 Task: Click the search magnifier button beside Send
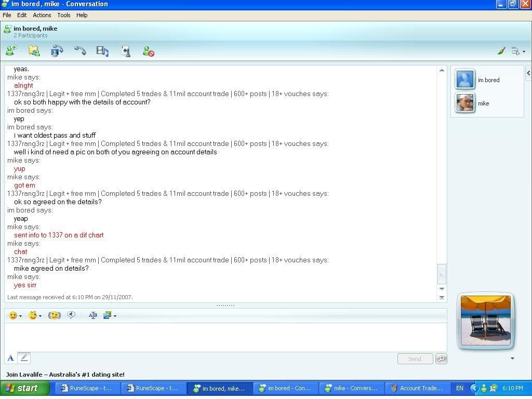click(441, 359)
